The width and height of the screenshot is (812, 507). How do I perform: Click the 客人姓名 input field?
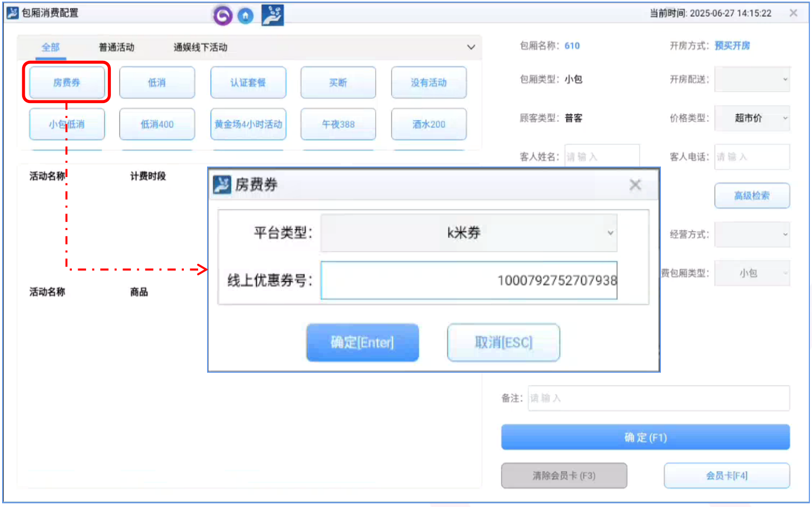click(x=602, y=157)
